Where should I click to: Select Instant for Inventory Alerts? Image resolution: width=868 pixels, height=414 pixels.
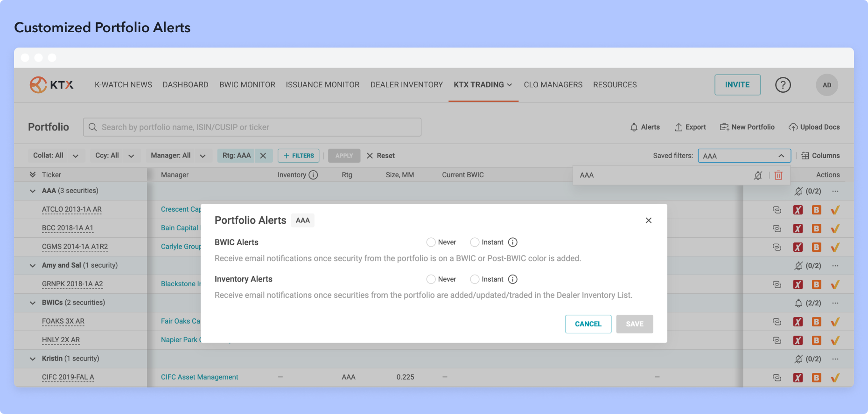[475, 279]
